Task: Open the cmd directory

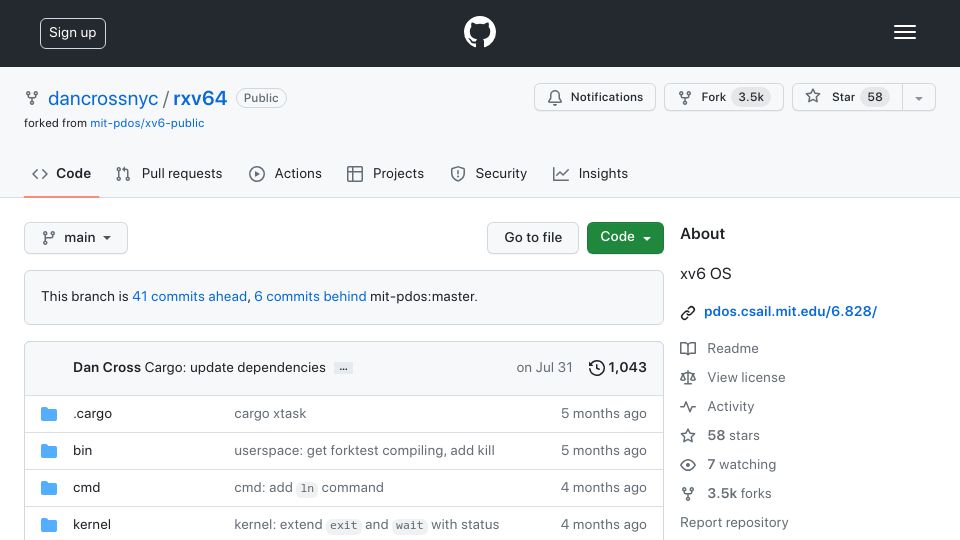Action: [x=86, y=487]
